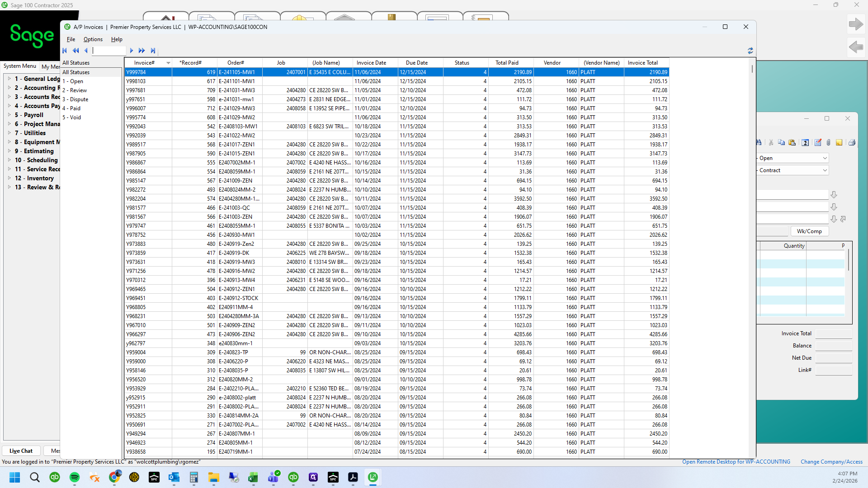Show only 5 - Void invoices

pos(72,117)
